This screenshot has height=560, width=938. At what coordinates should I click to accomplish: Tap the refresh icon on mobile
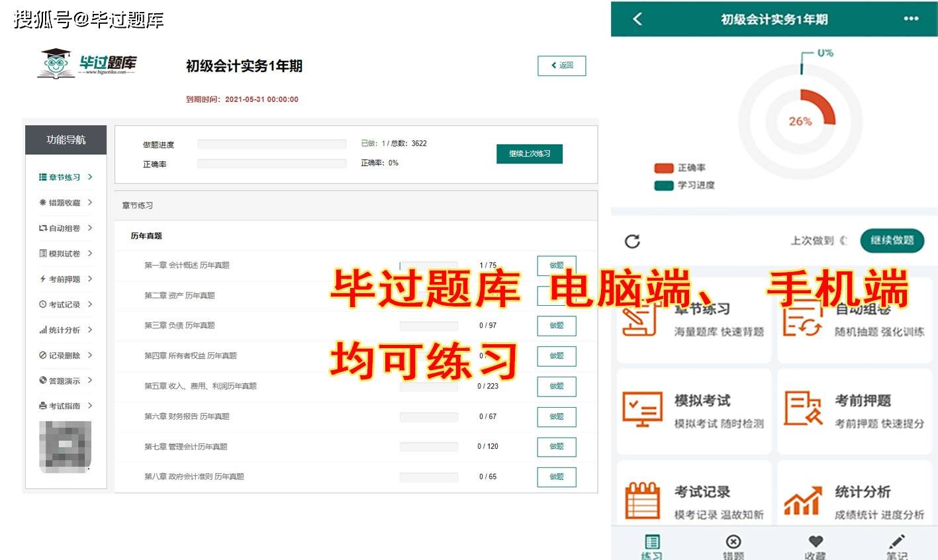tap(632, 241)
